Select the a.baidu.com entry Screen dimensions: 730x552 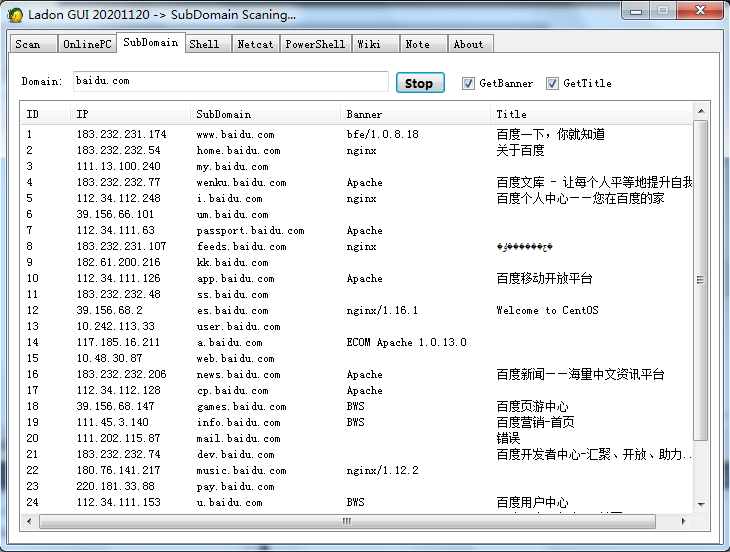[x=357, y=343]
